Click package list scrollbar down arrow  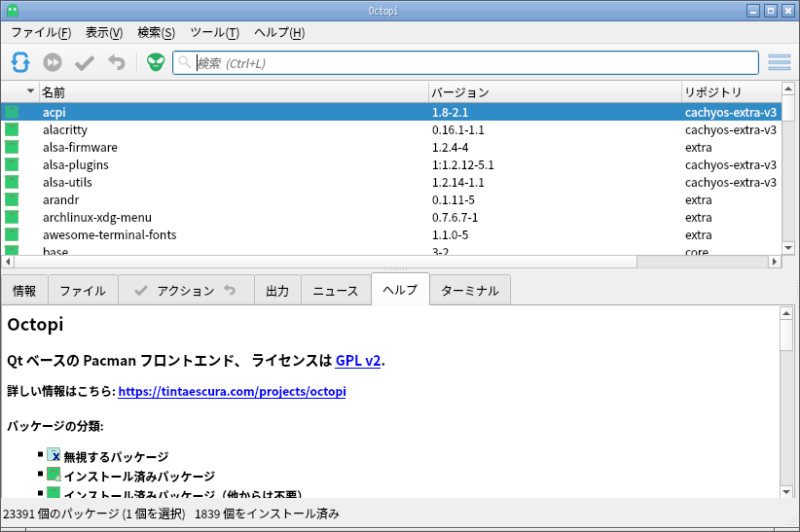[788, 248]
